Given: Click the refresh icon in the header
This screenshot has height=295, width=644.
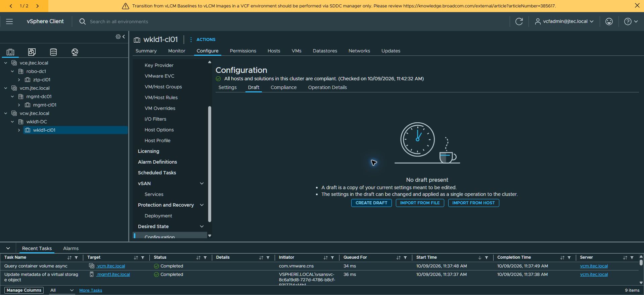Looking at the screenshot, I should [x=519, y=22].
